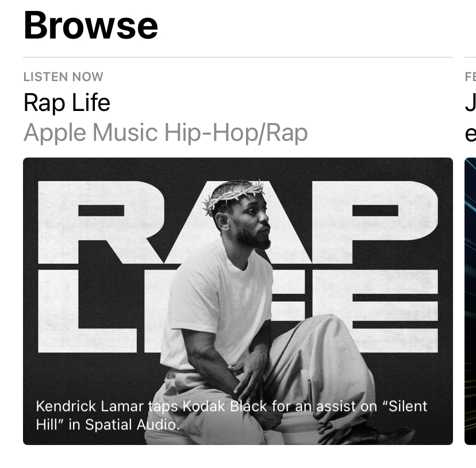Open the Apple Music Hip-Hop/Rap curator link
476x468 pixels.
(166, 133)
